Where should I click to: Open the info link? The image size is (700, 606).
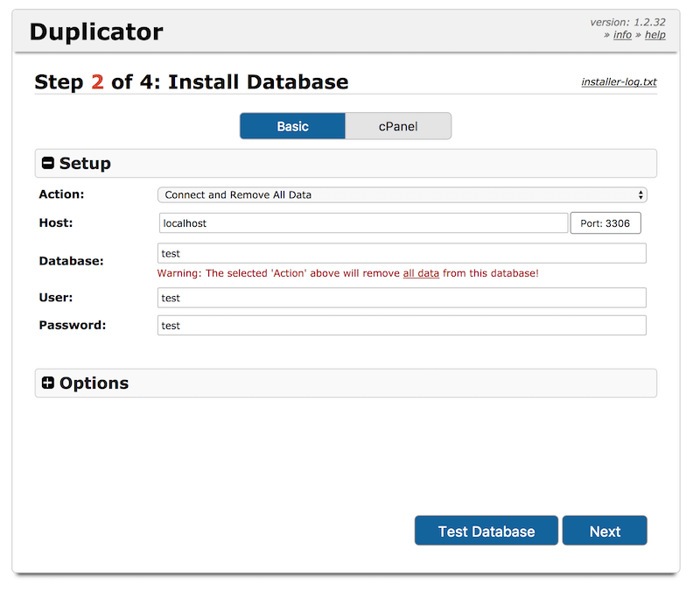point(622,35)
